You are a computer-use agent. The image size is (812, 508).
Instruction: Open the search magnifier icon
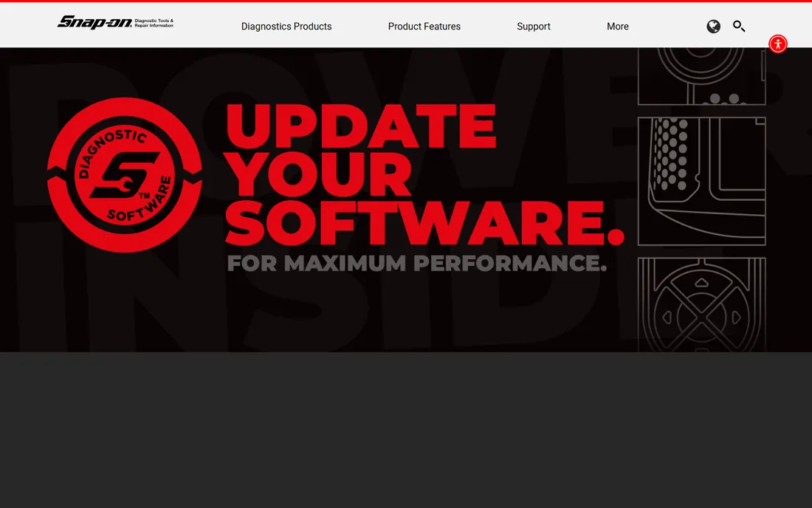[x=739, y=26]
